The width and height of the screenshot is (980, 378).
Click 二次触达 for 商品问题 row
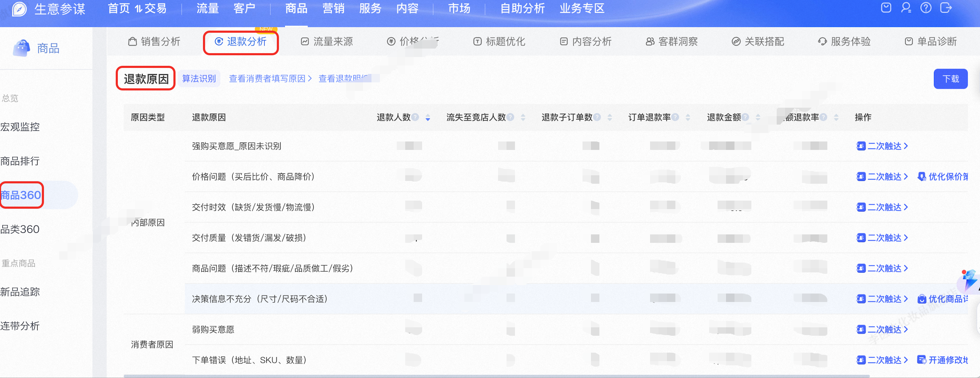point(882,269)
